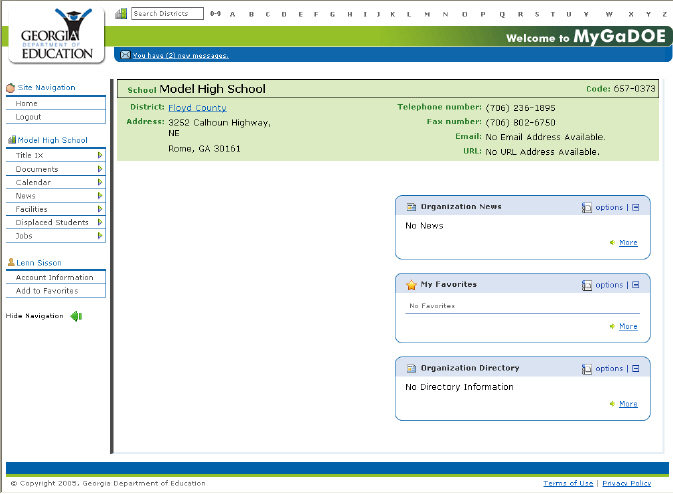673x494 pixels.
Task: Click the green arrow beside Organization Directory More
Action: pos(612,403)
